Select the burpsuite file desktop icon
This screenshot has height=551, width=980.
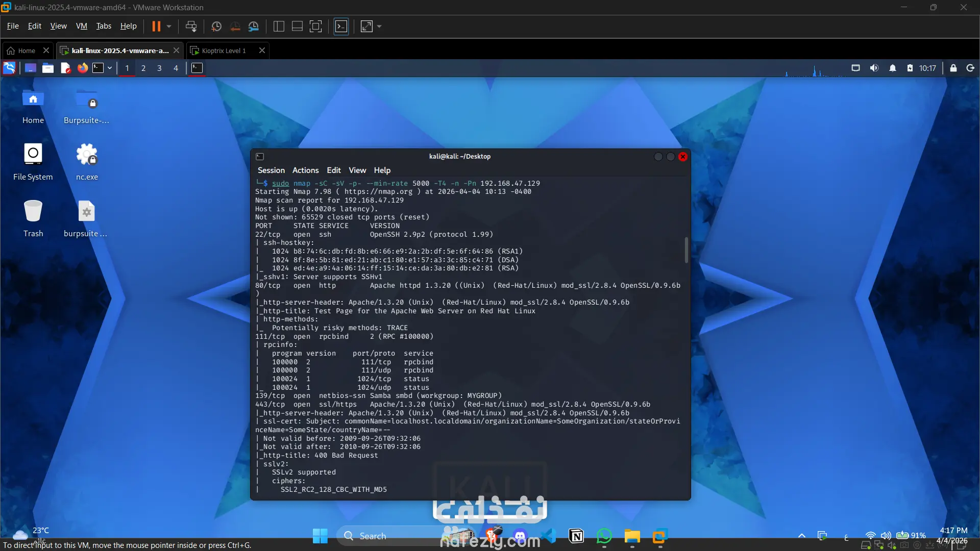(x=86, y=218)
